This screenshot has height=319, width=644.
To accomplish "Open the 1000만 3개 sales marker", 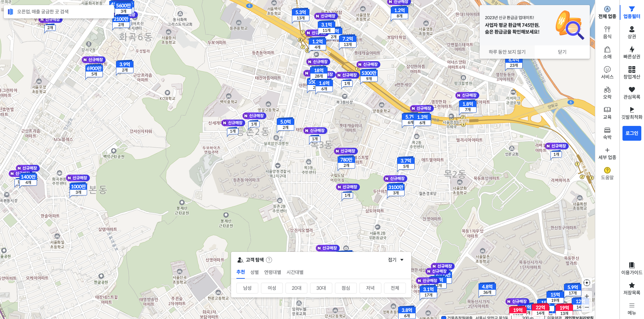I will (78, 189).
